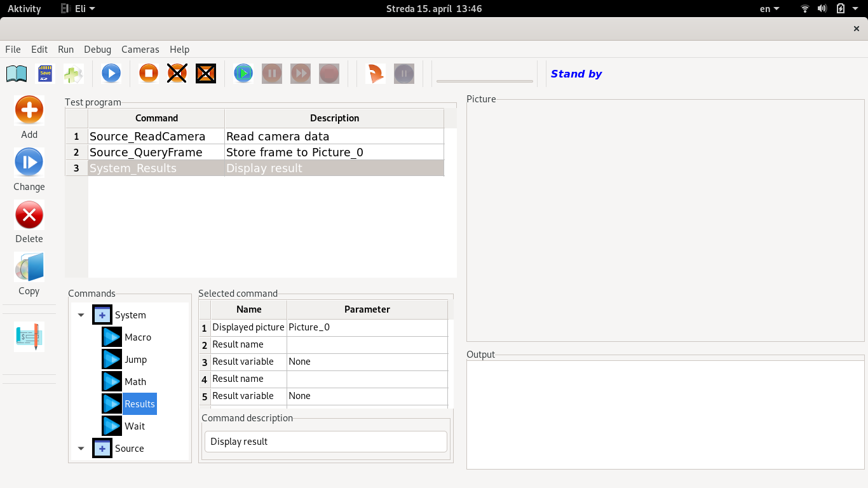Click the cheque and pen sidebar icon
Screen dimensions: 868x488
[29, 337]
